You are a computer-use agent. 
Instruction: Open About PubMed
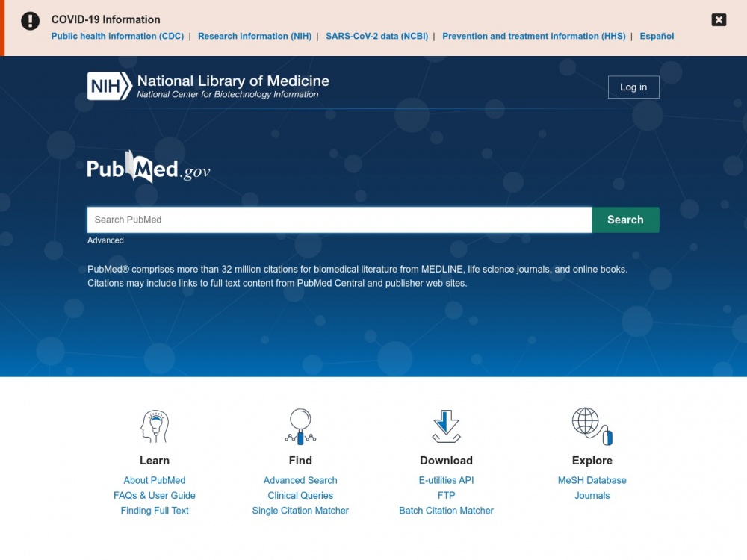(155, 480)
